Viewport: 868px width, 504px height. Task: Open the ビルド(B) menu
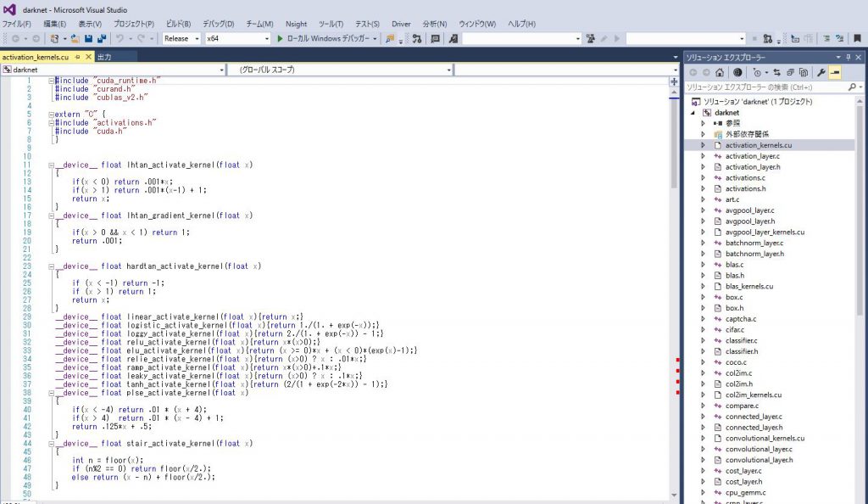click(x=177, y=24)
